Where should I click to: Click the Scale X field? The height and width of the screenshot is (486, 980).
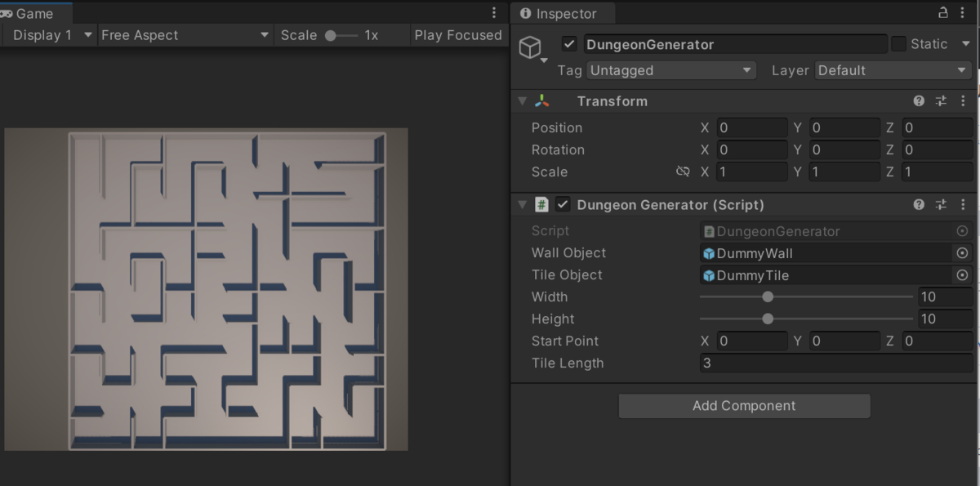coord(752,172)
